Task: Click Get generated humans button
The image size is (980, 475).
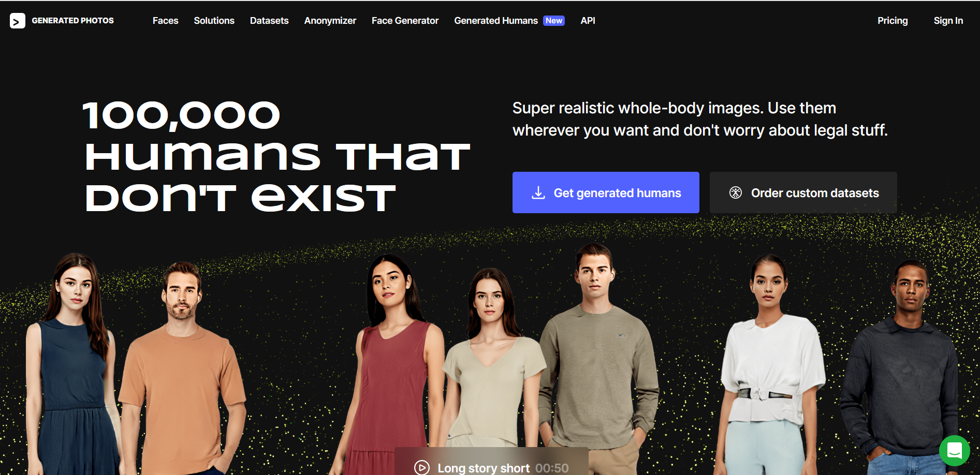Action: 606,192
